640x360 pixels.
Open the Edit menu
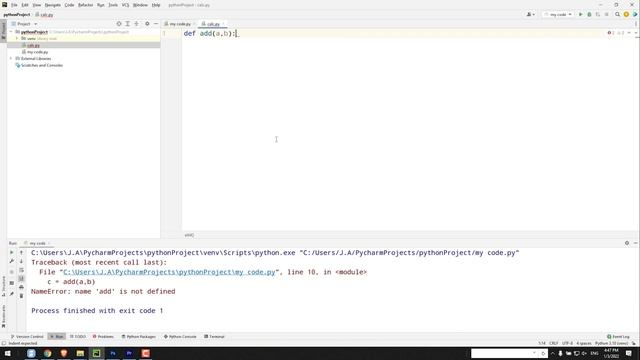pos(25,5)
